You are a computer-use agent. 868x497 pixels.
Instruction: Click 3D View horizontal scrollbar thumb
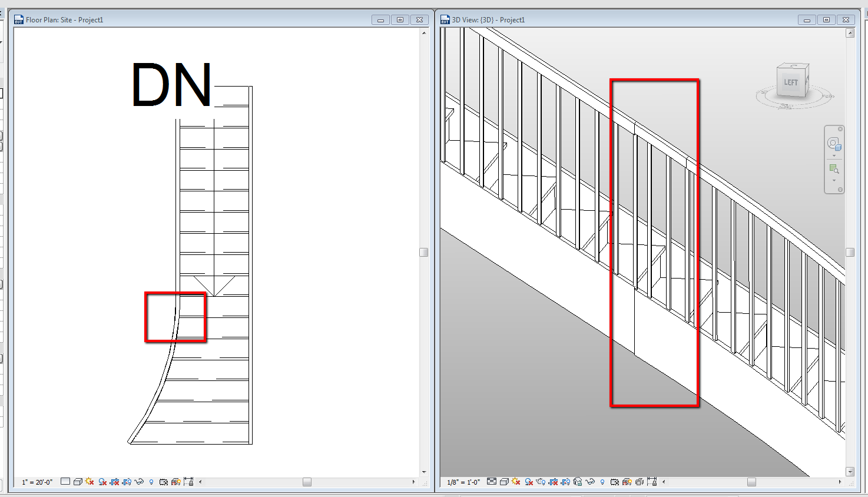tap(751, 482)
